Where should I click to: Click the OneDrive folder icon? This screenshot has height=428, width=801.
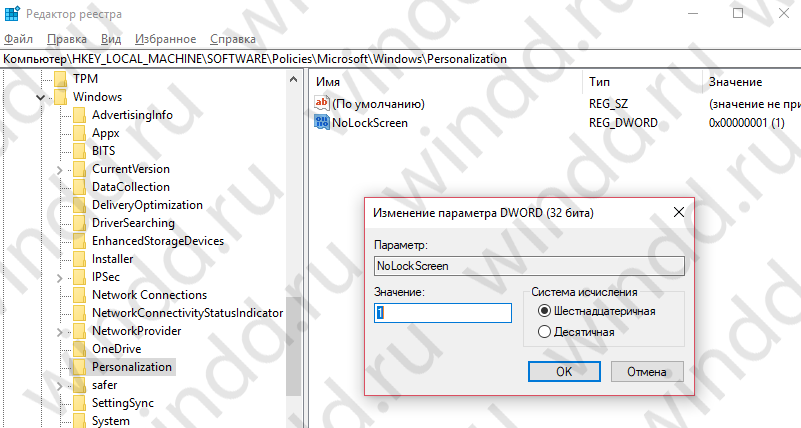coord(79,349)
